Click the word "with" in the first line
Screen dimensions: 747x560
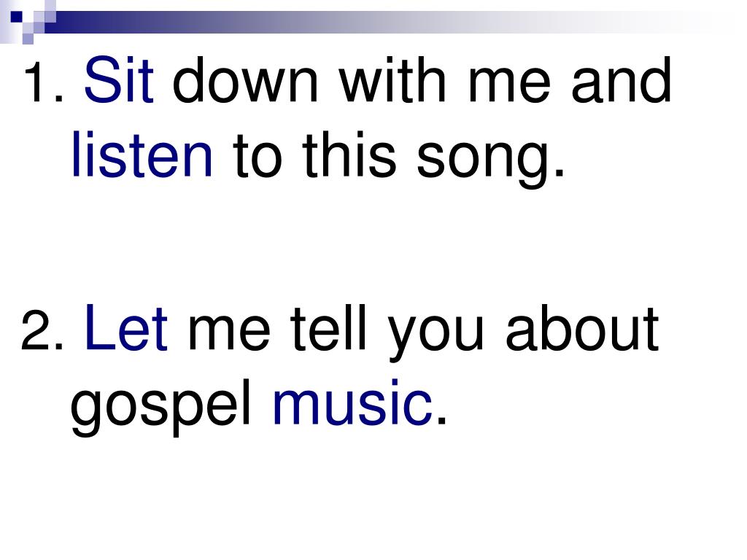[392, 80]
